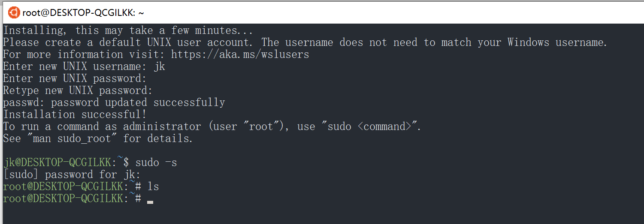Click the "[sudo] password for jk:" line

[x=72, y=175]
